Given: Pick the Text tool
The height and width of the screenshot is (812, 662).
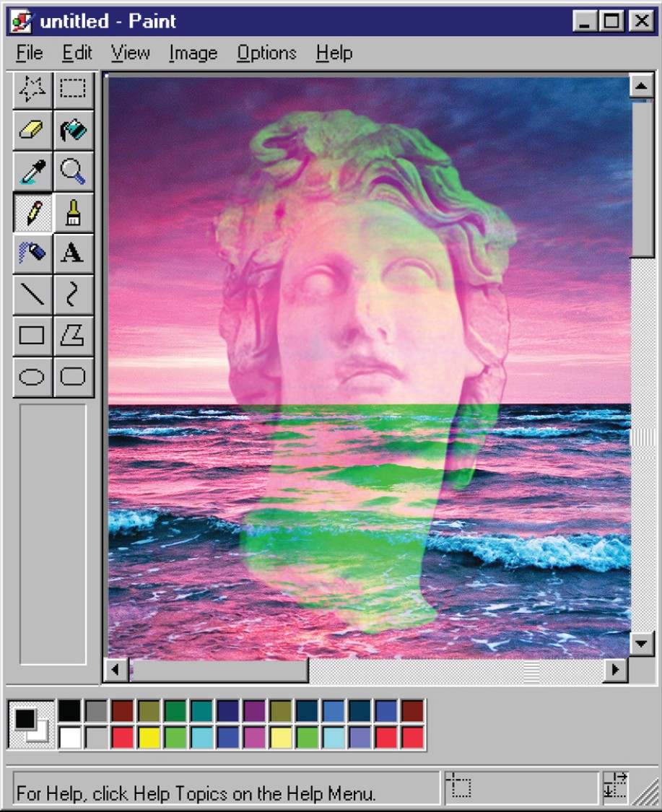Looking at the screenshot, I should (74, 253).
